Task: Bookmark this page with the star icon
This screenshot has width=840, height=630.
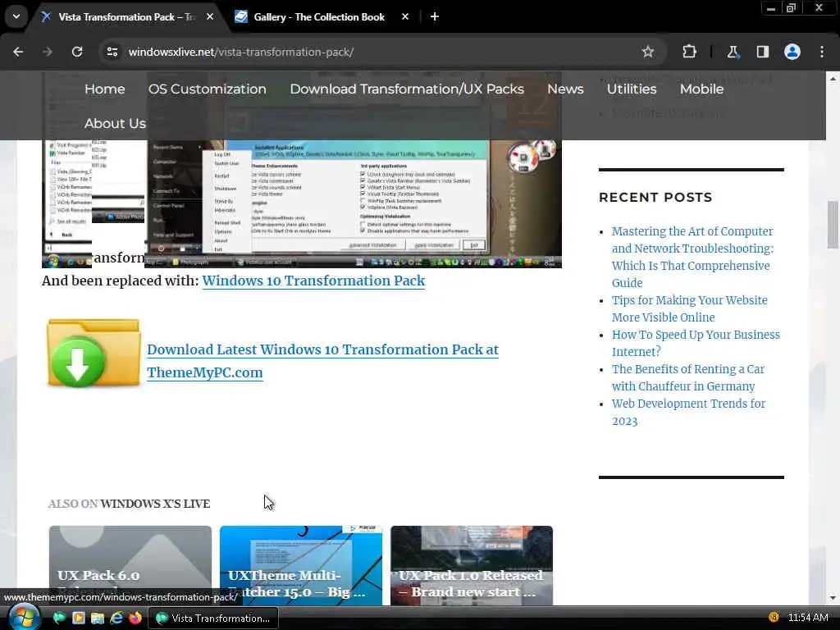Action: coord(648,52)
